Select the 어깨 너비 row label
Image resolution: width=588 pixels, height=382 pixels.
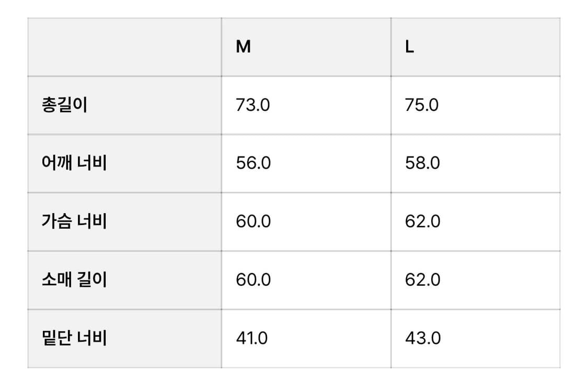(x=74, y=163)
